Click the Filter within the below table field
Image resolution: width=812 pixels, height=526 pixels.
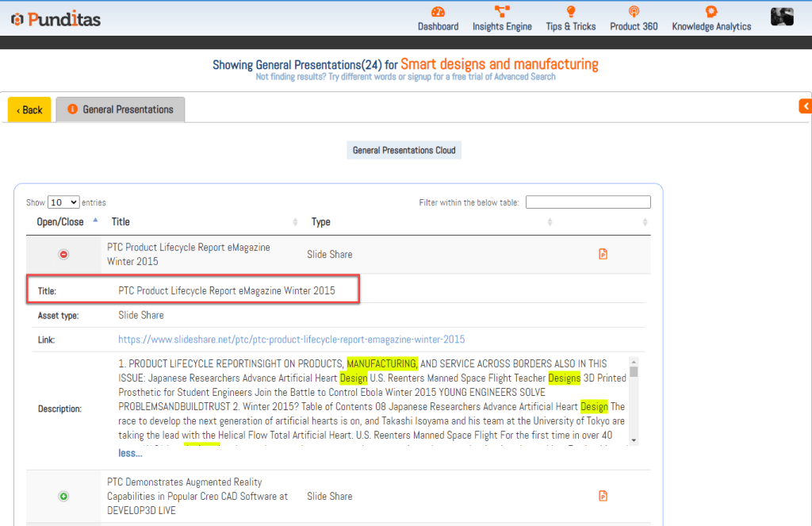(588, 202)
